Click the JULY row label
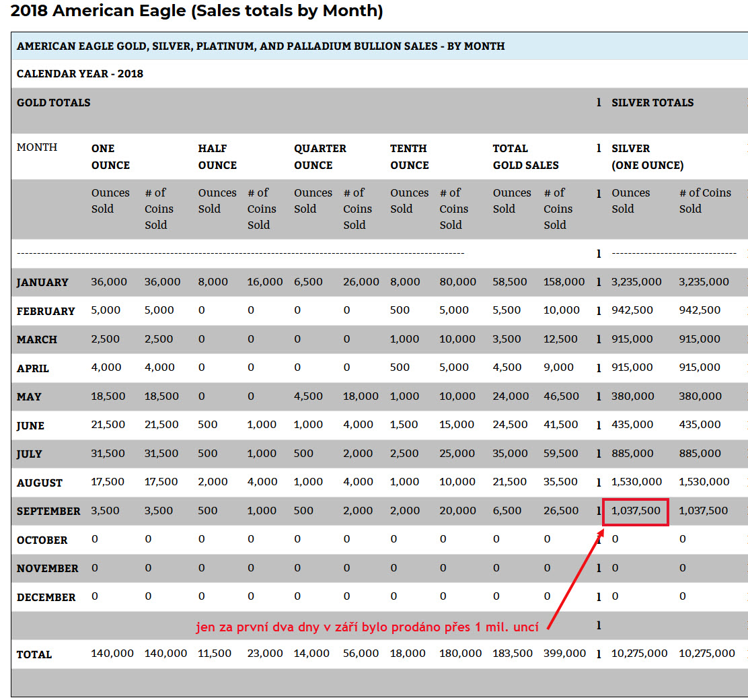Viewport: 748px width, 700px height. point(29,454)
